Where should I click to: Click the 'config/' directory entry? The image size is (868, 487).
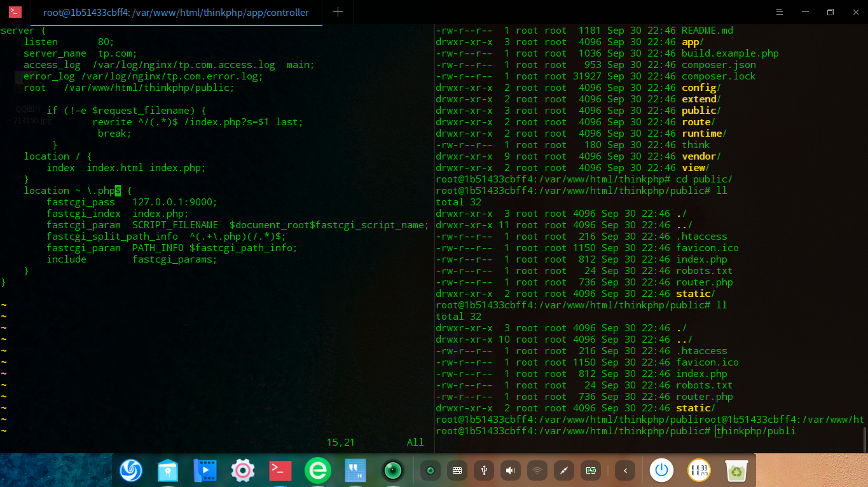pos(701,88)
